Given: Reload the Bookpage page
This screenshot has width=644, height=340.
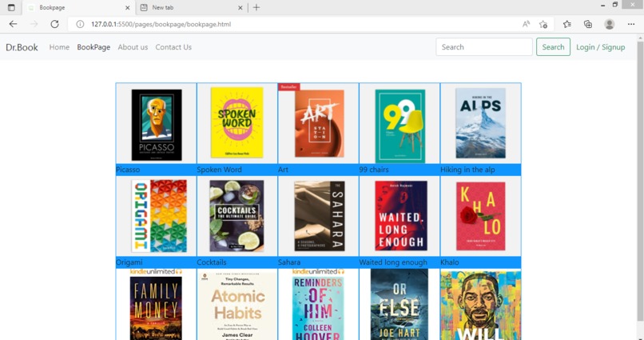Looking at the screenshot, I should click(54, 24).
